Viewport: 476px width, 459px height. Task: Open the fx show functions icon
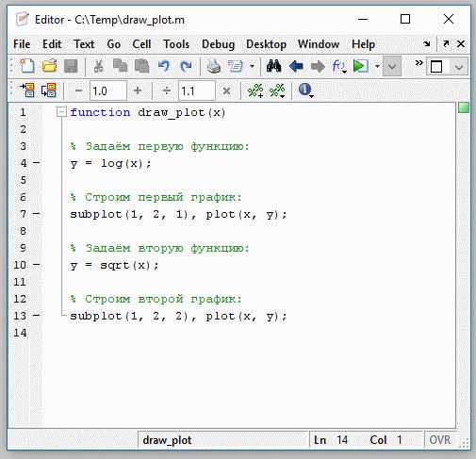point(339,66)
